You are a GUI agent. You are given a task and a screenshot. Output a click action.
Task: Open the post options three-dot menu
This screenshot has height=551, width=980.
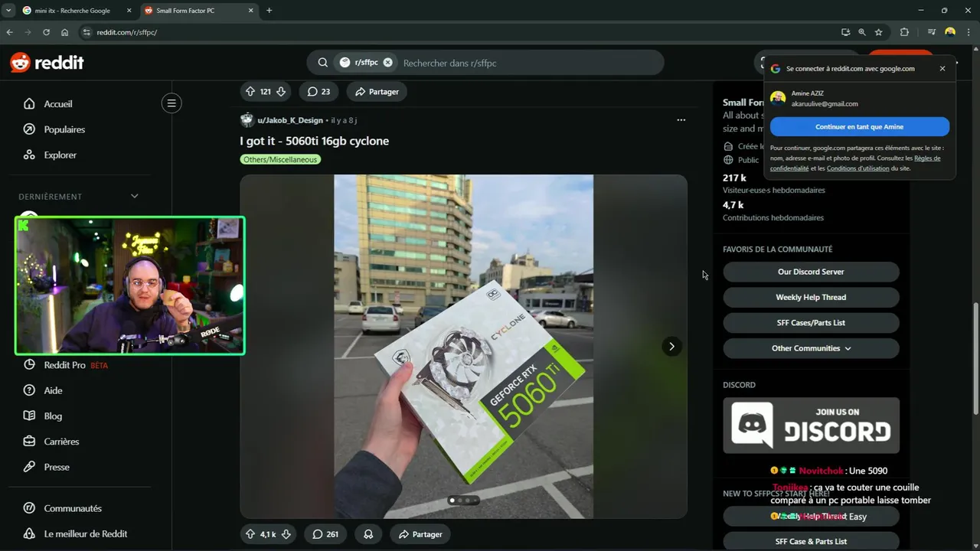click(x=681, y=120)
